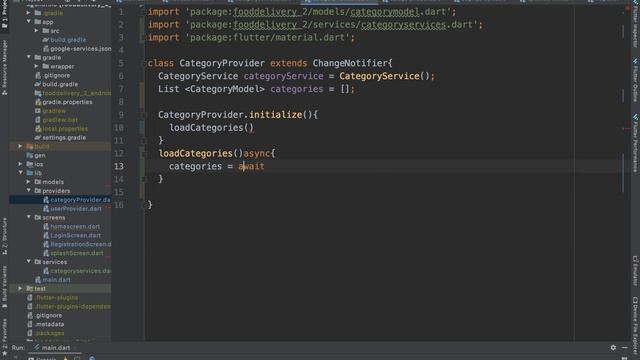This screenshot has width=640, height=360.
Task: Expand the src folder
Action: point(36,31)
